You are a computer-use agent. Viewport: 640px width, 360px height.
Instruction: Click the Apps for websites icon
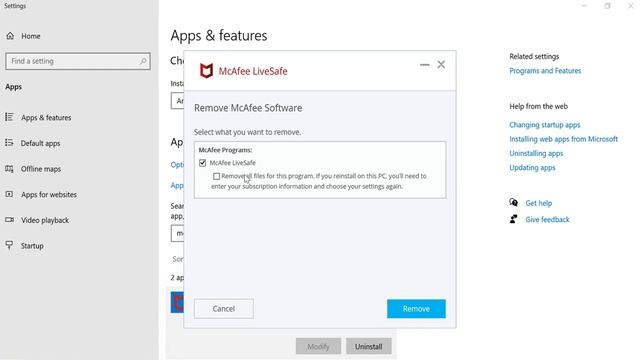[9, 194]
